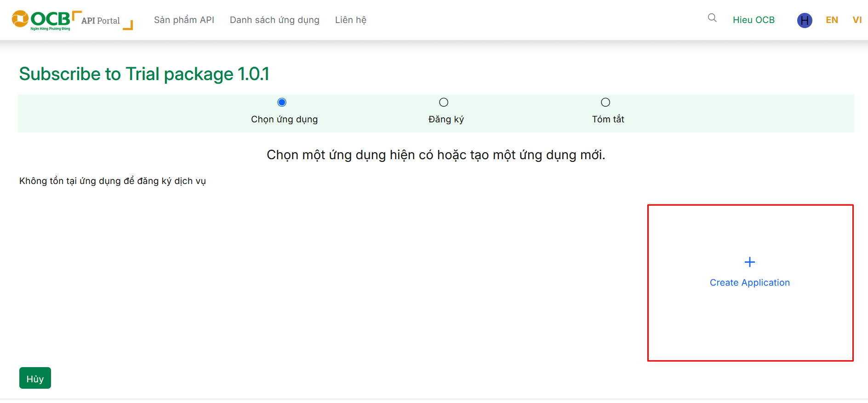Select the Tóm tắt radio button
868x403 pixels.
click(605, 102)
